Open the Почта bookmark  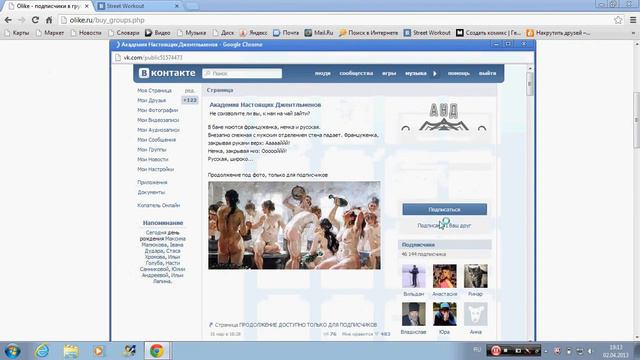click(x=286, y=33)
